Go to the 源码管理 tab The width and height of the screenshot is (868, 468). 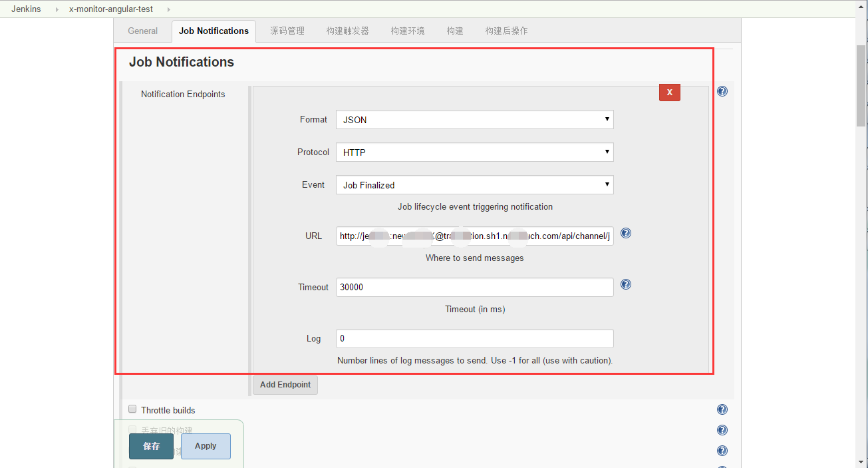pos(287,31)
